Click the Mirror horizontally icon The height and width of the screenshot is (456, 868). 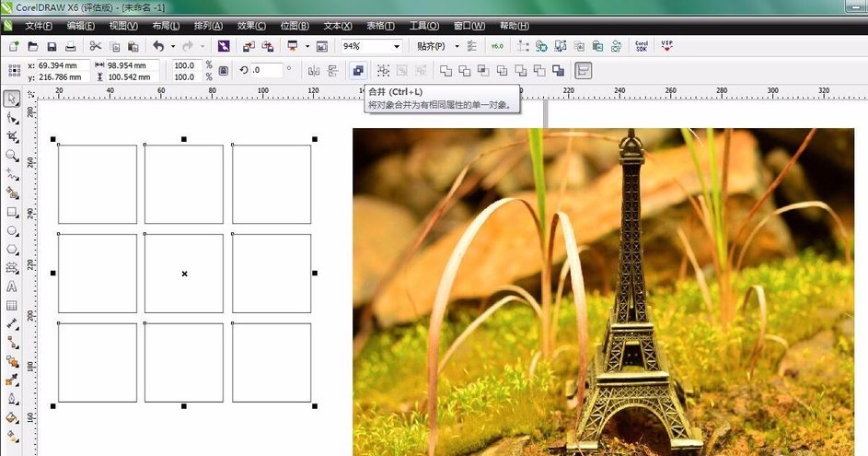click(313, 70)
